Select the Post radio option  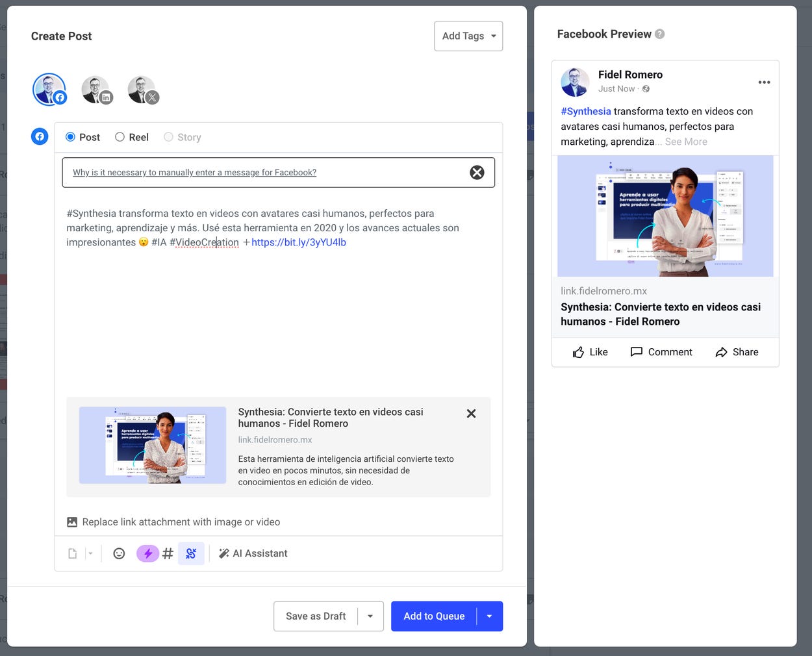(x=82, y=137)
